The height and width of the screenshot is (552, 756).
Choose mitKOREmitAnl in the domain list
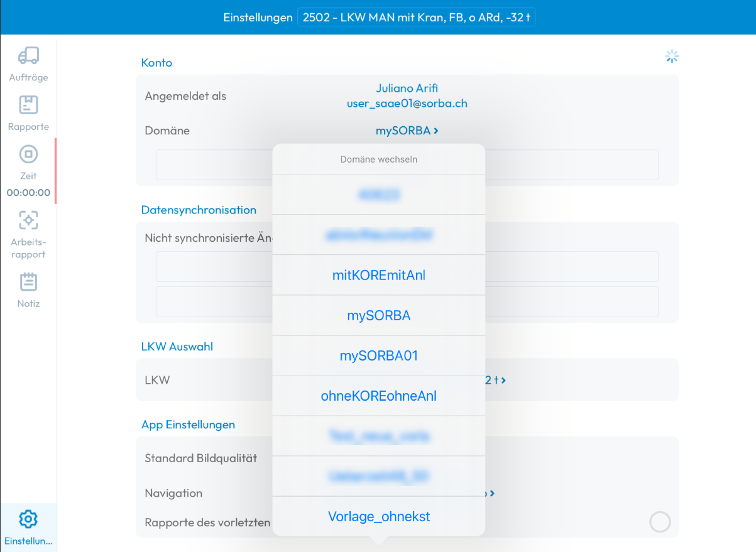click(x=379, y=275)
